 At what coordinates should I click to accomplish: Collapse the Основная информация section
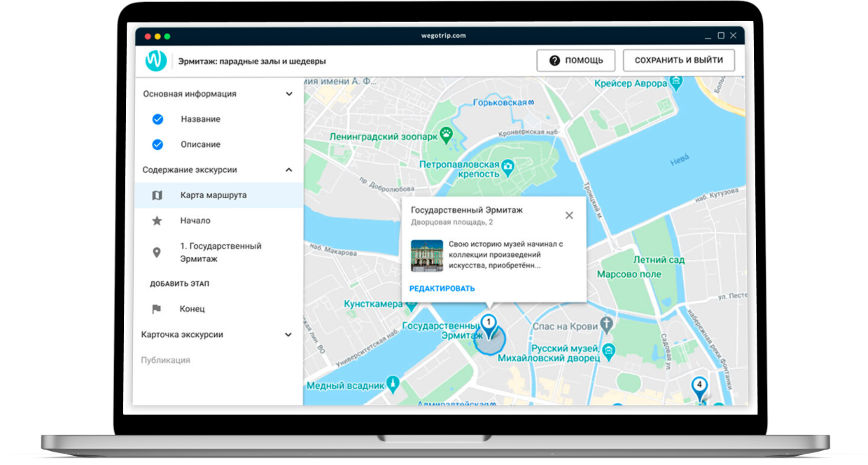pyautogui.click(x=288, y=94)
